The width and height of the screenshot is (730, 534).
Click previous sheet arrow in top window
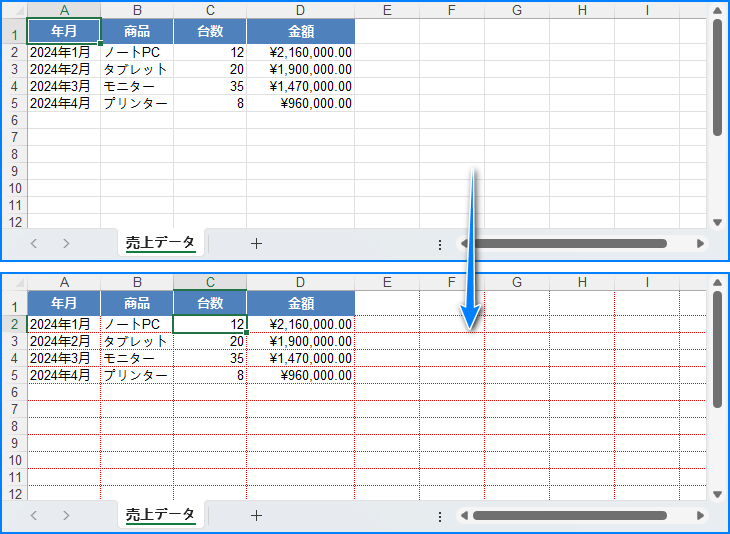click(x=34, y=243)
